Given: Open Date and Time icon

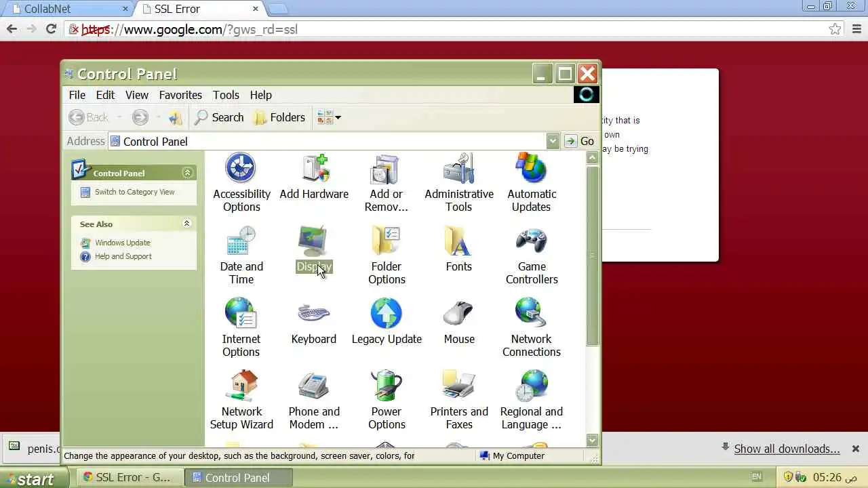Looking at the screenshot, I should [x=241, y=255].
